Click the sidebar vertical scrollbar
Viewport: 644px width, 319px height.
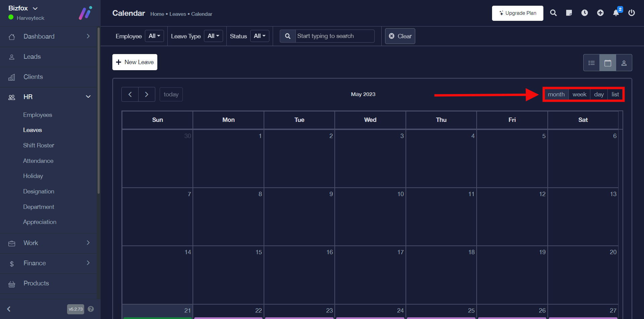[x=98, y=111]
